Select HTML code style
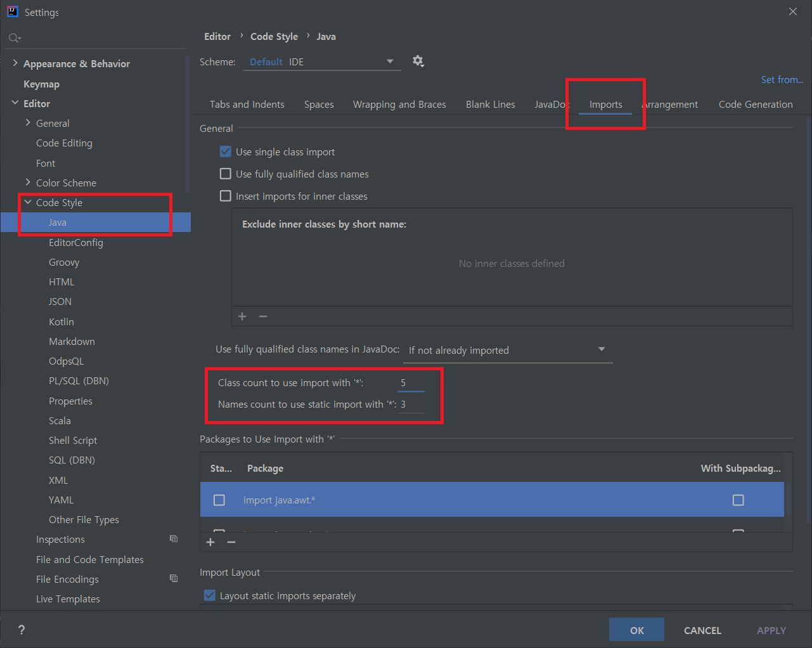The image size is (812, 648). click(61, 282)
